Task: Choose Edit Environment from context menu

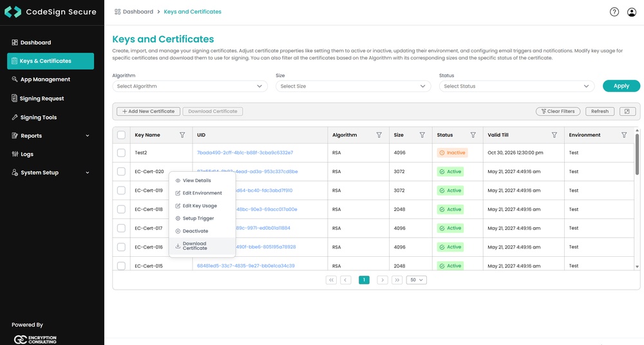Action: 202,193
